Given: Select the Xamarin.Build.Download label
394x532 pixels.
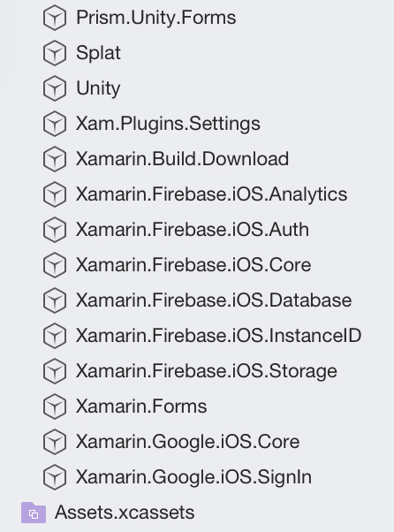Looking at the screenshot, I should (x=182, y=159).
